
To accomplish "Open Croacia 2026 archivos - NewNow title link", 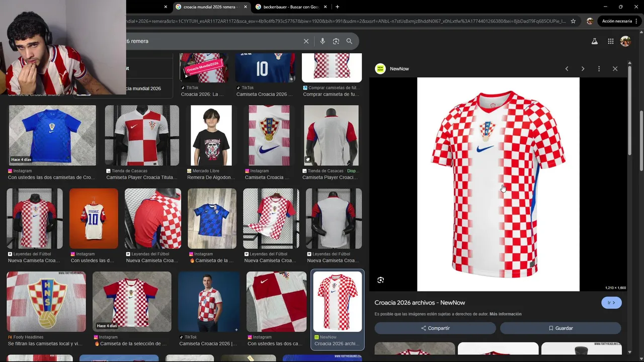I will coord(420,303).
